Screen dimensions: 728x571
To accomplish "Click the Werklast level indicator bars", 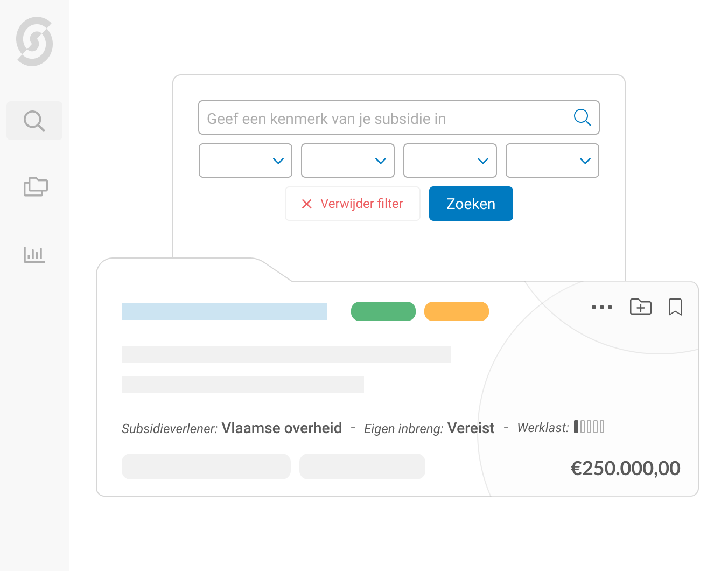I will point(589,427).
